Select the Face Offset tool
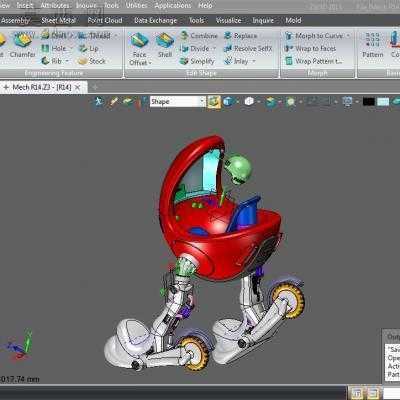The width and height of the screenshot is (400, 400). 140,49
